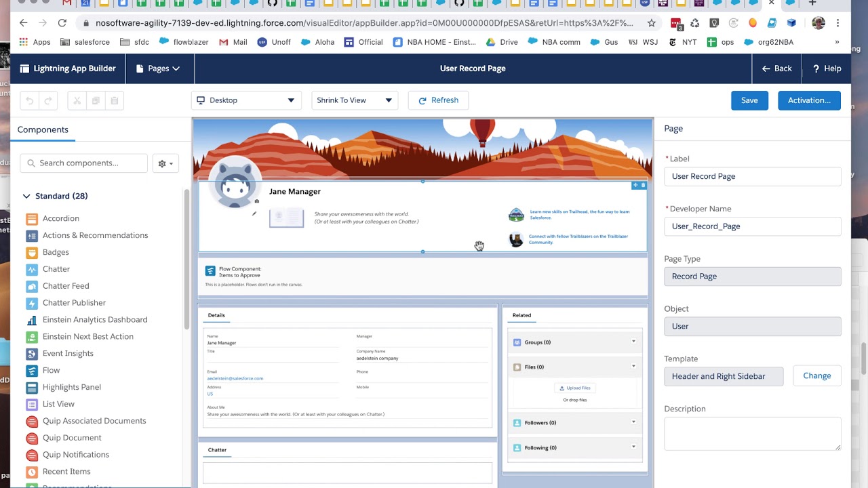Viewport: 868px width, 488px height.
Task: Select the Quip Associated Documents icon
Action: click(31, 421)
